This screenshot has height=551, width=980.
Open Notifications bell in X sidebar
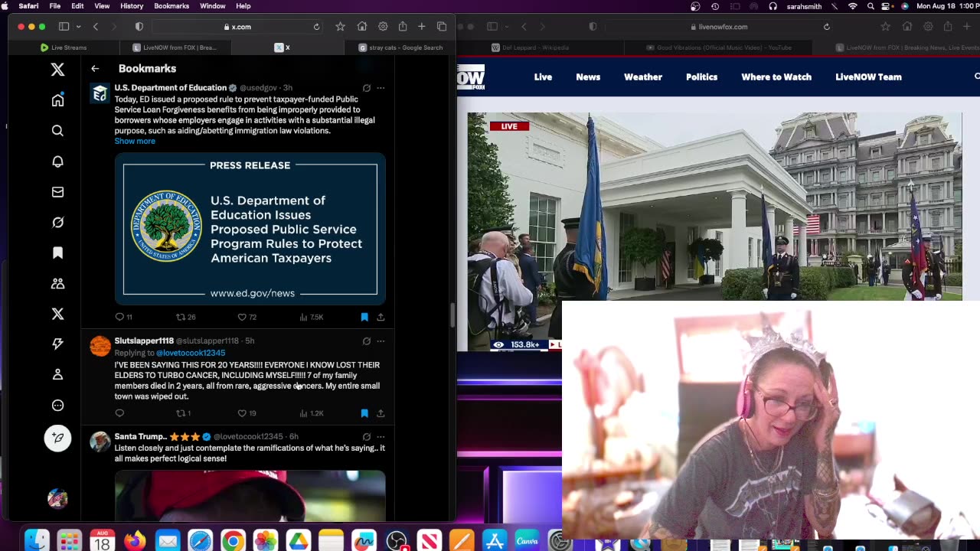[57, 161]
